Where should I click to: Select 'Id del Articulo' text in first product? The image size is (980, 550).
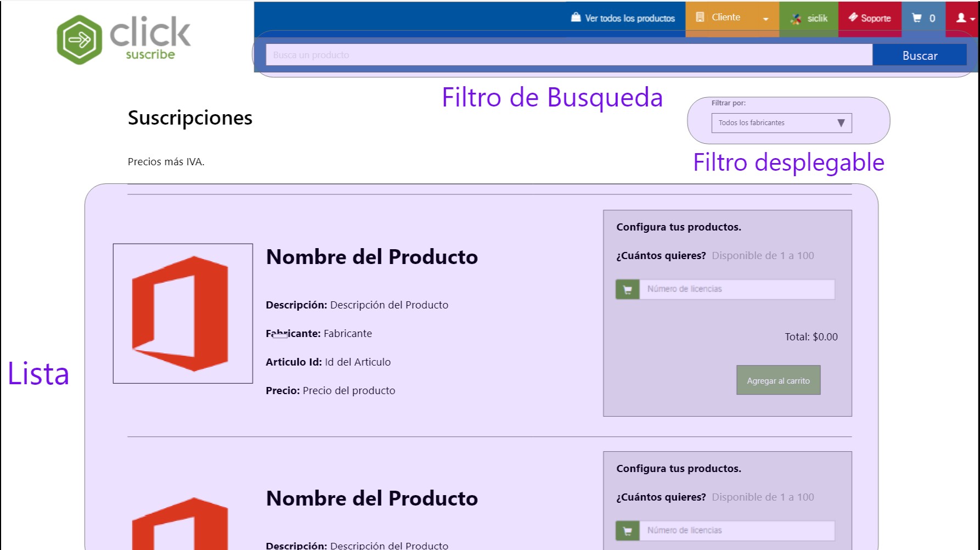[358, 362]
